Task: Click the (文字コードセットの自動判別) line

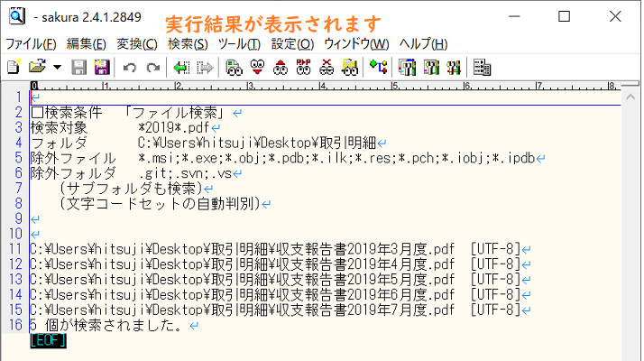Action: (164, 204)
